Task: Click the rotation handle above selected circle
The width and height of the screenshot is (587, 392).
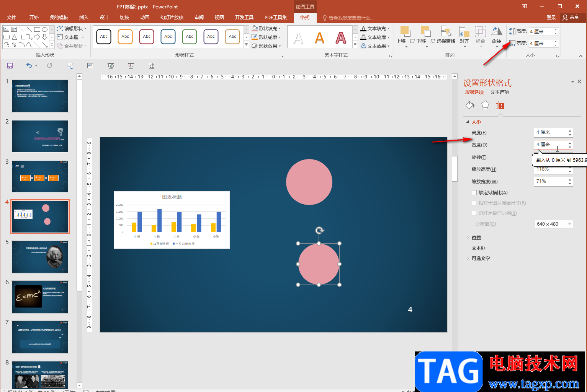Action: click(320, 230)
